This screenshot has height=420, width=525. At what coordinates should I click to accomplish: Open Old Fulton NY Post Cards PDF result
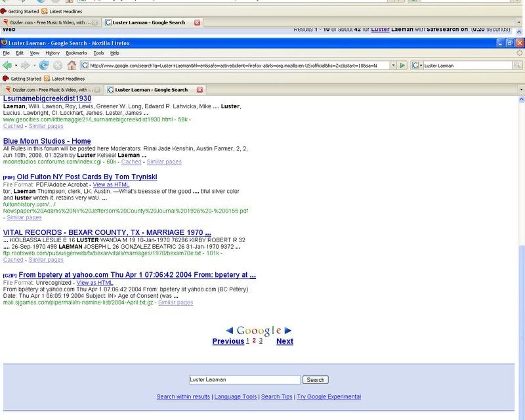click(x=87, y=177)
